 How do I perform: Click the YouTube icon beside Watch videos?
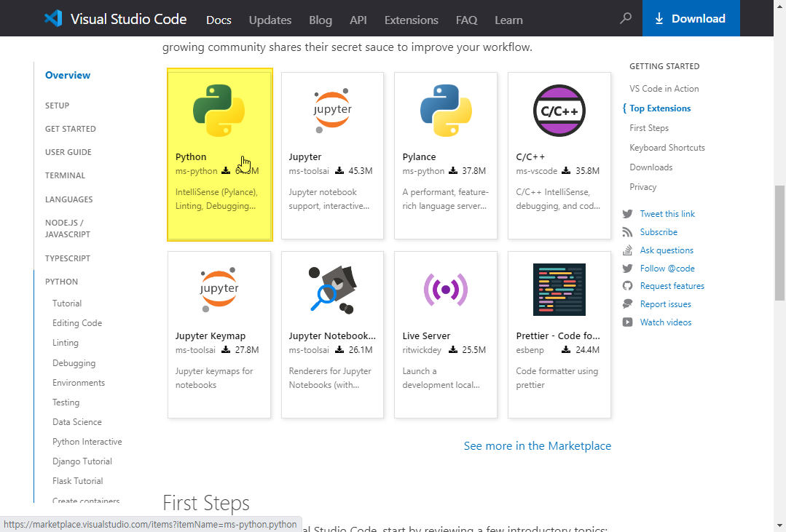point(628,322)
